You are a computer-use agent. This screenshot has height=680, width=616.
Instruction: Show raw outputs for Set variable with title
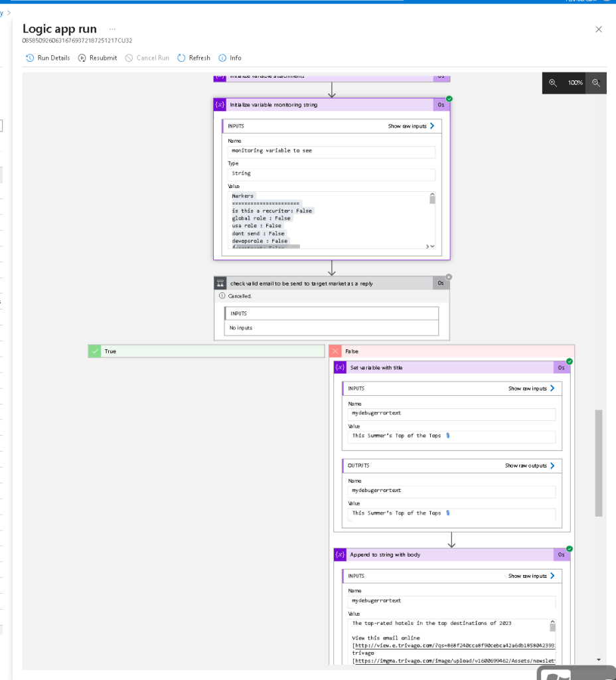(x=530, y=466)
